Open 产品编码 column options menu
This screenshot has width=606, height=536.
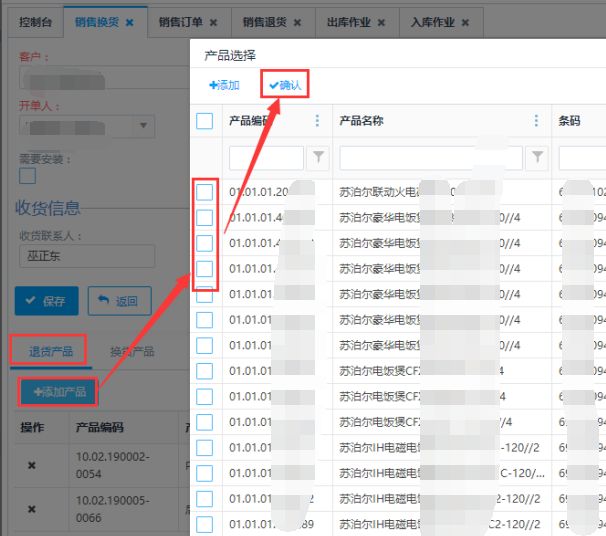pos(318,121)
